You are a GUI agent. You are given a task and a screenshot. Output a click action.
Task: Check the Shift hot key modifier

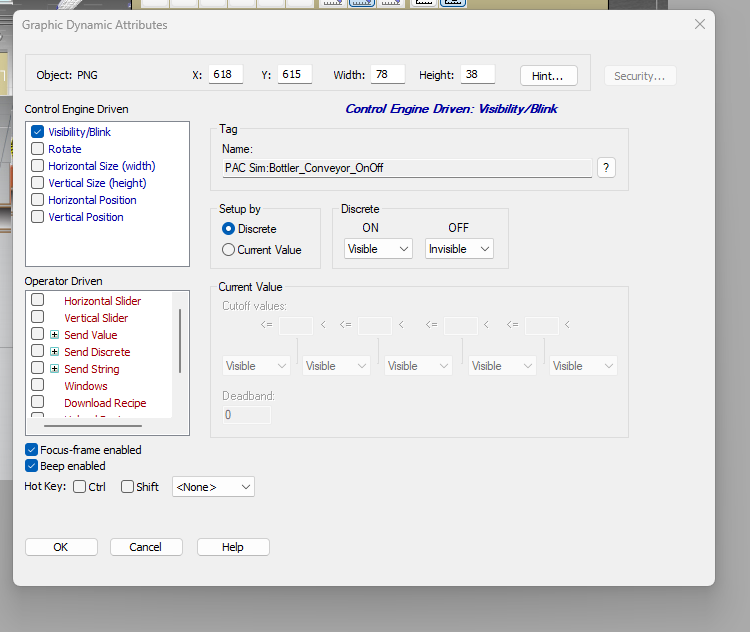click(x=127, y=487)
